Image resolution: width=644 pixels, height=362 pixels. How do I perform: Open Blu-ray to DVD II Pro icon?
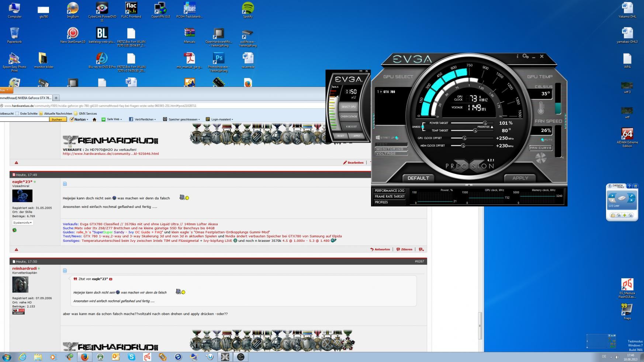click(102, 60)
